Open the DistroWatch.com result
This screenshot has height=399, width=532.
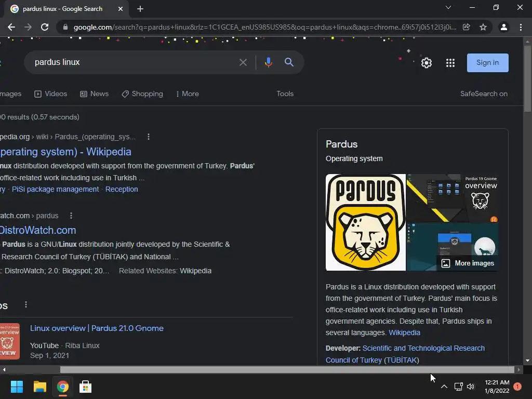[x=38, y=230]
